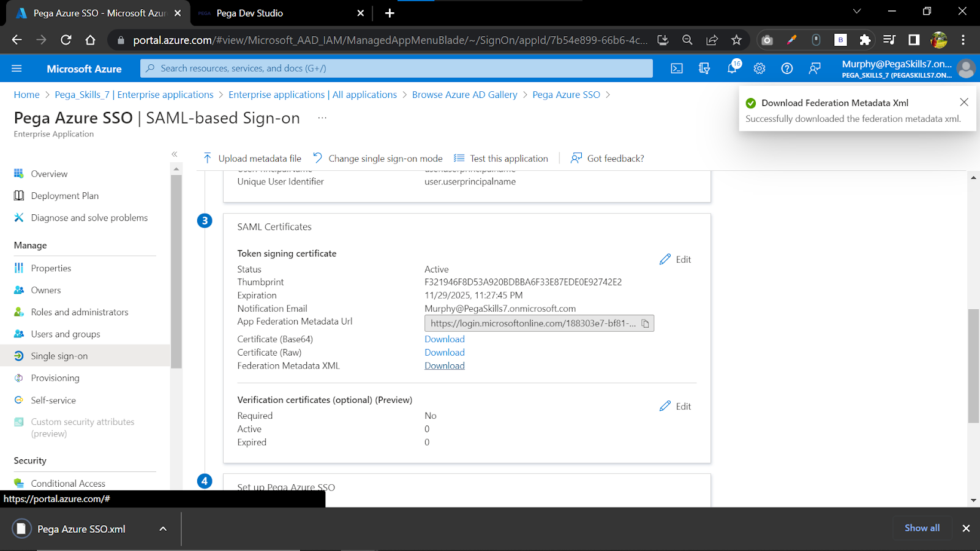
Task: Click the browser Back arrow
Action: click(x=17, y=40)
